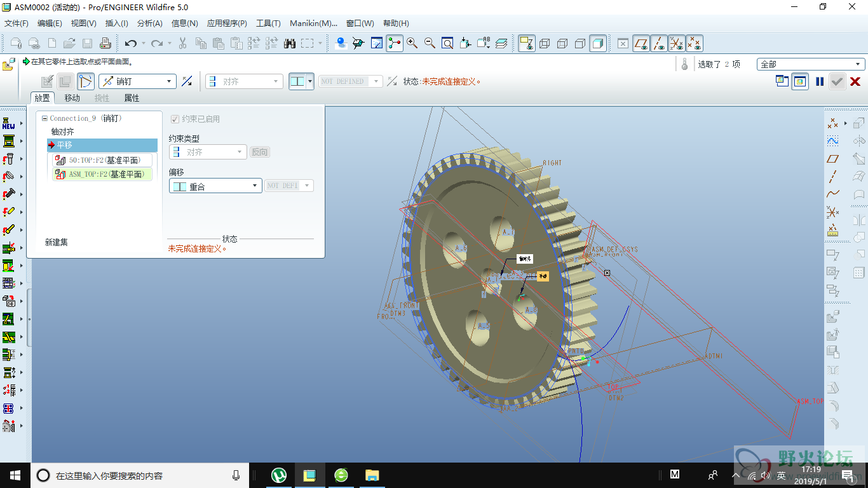Screen dimensions: 868x488
Task: Click the Datum axis icon right toolbar
Action: [832, 176]
